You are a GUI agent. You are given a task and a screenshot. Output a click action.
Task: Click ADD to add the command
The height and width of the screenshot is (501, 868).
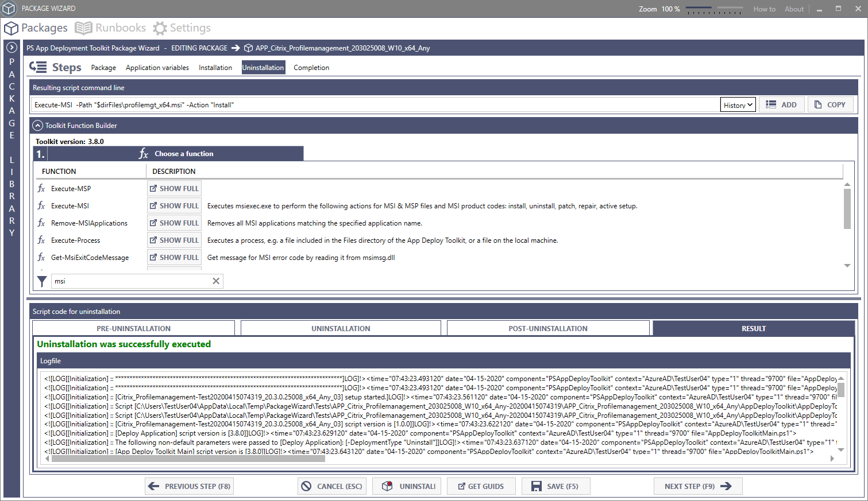(x=781, y=104)
